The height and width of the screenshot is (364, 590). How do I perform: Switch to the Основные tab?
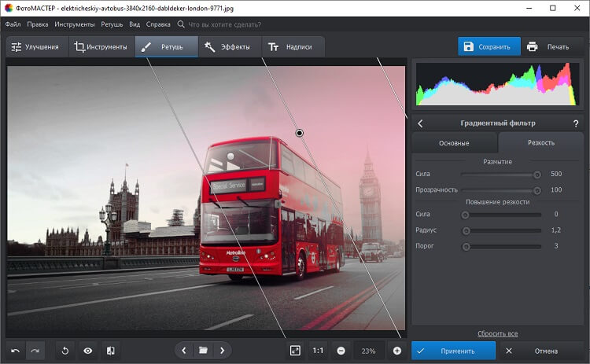tap(454, 143)
